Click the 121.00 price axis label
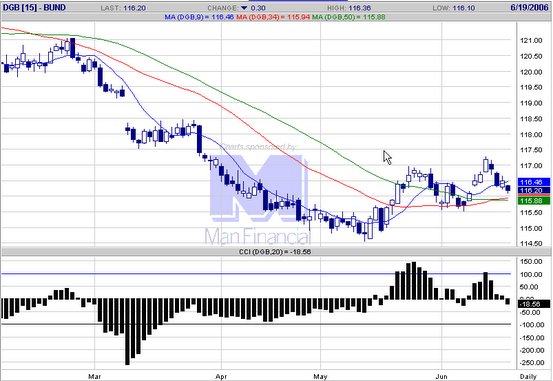The width and height of the screenshot is (553, 381). pos(531,41)
